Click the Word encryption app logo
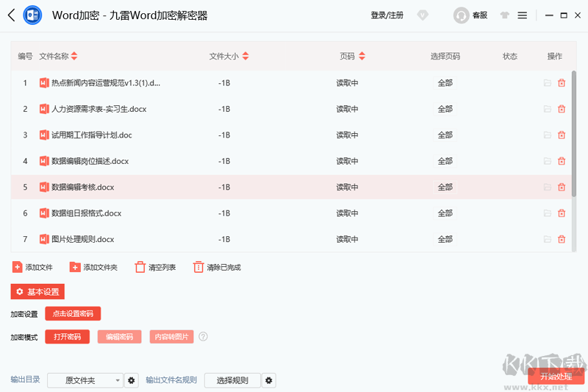This screenshot has height=392, width=588. 32,15
